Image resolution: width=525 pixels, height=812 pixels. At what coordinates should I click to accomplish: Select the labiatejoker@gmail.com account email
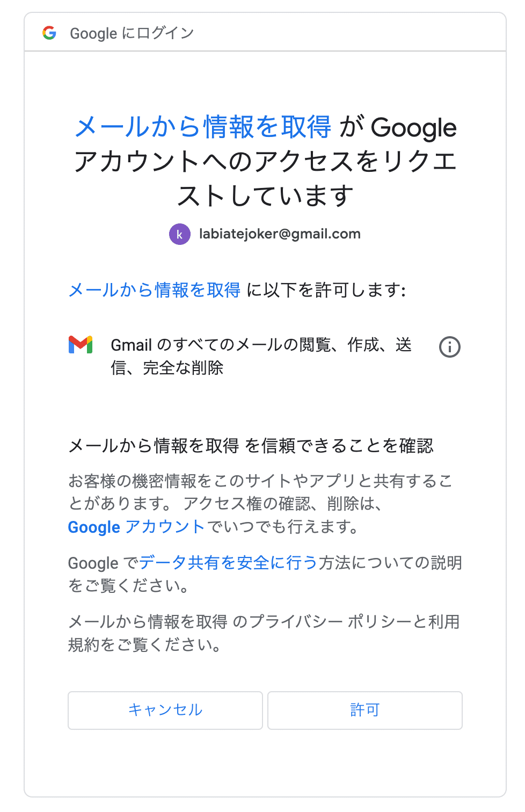(x=280, y=234)
